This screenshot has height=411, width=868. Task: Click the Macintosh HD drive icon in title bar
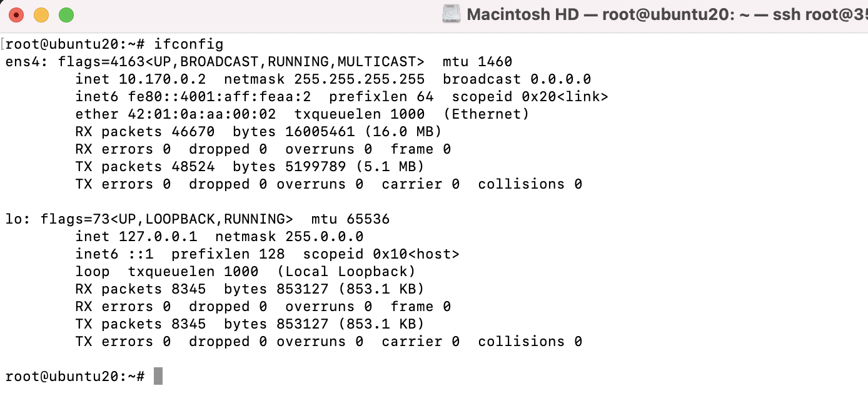pos(451,14)
